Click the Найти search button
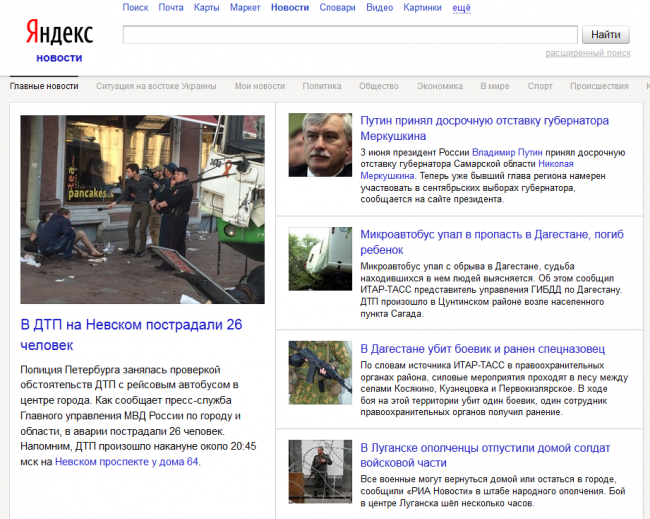 coord(606,34)
